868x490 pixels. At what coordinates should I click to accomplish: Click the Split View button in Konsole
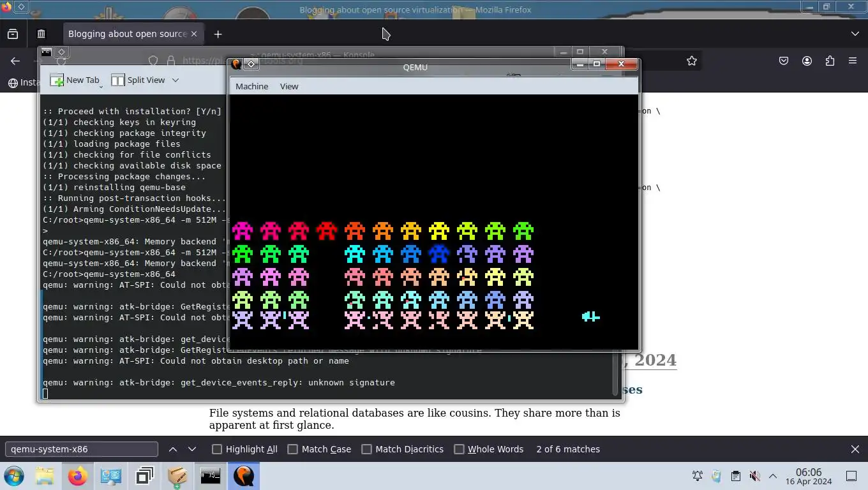click(138, 80)
